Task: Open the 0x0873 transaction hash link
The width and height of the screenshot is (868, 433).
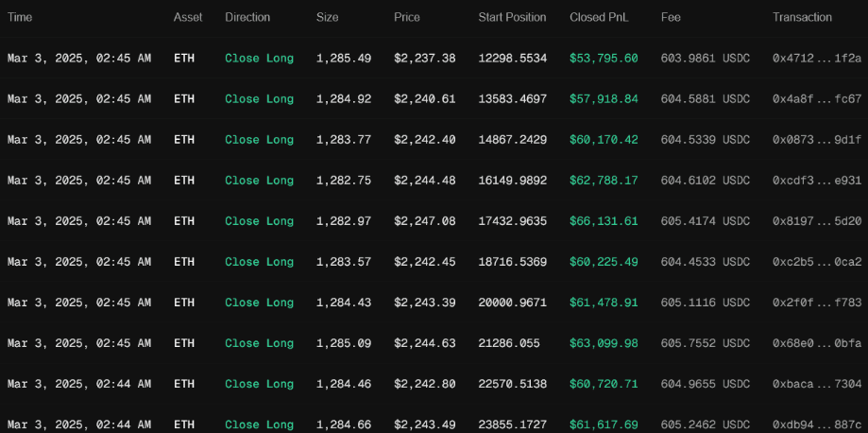Action: point(817,140)
